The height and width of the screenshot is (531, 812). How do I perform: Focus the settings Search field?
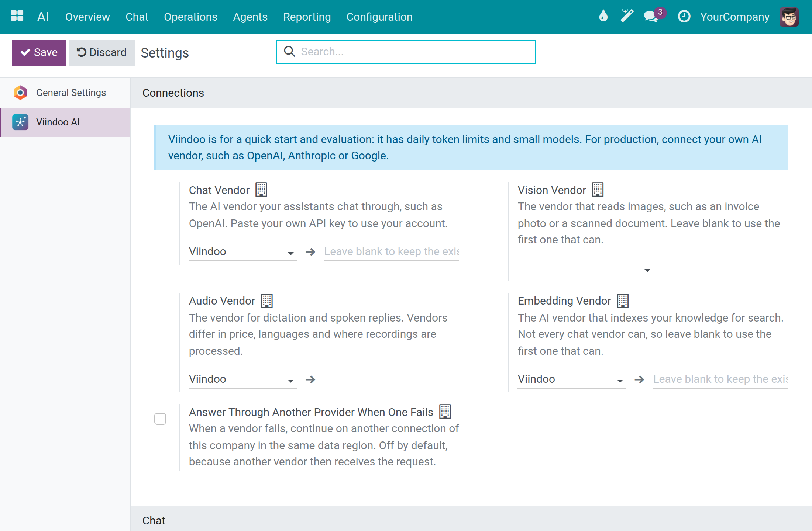406,52
